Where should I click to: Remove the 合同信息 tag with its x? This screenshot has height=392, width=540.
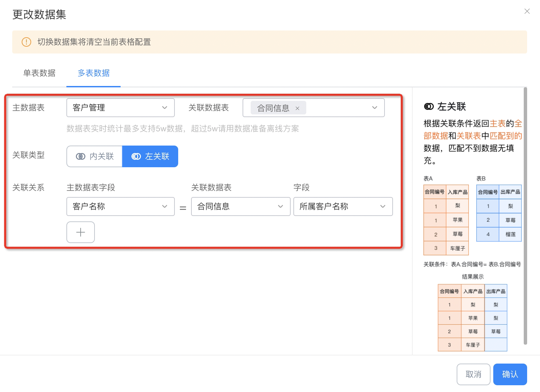[x=297, y=108]
